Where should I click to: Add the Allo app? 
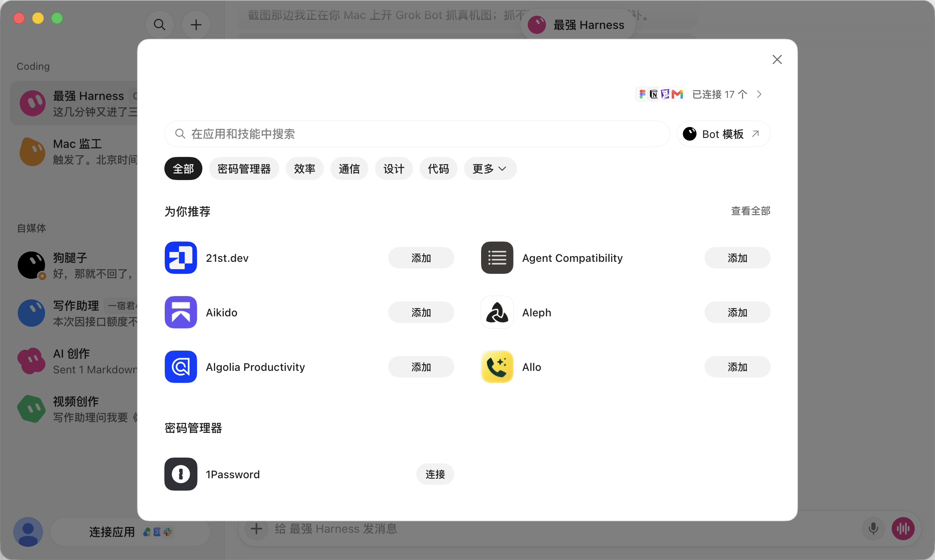(x=738, y=367)
